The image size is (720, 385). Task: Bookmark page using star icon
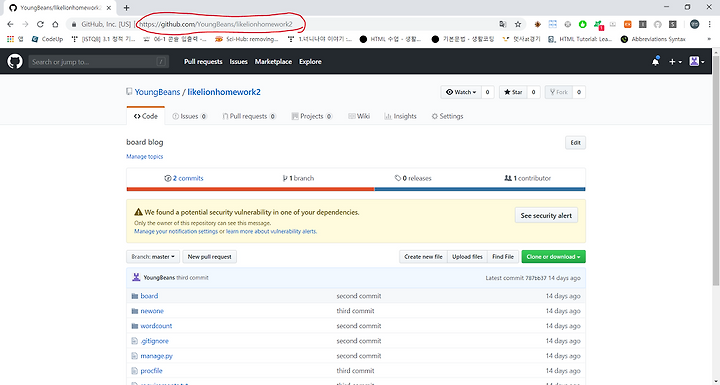(518, 24)
